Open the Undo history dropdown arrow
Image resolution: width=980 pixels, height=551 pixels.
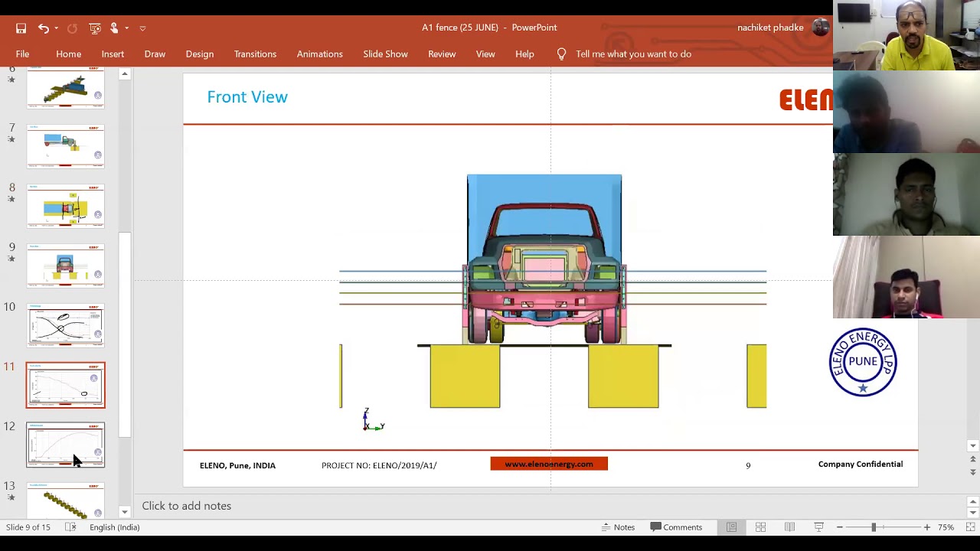point(56,28)
